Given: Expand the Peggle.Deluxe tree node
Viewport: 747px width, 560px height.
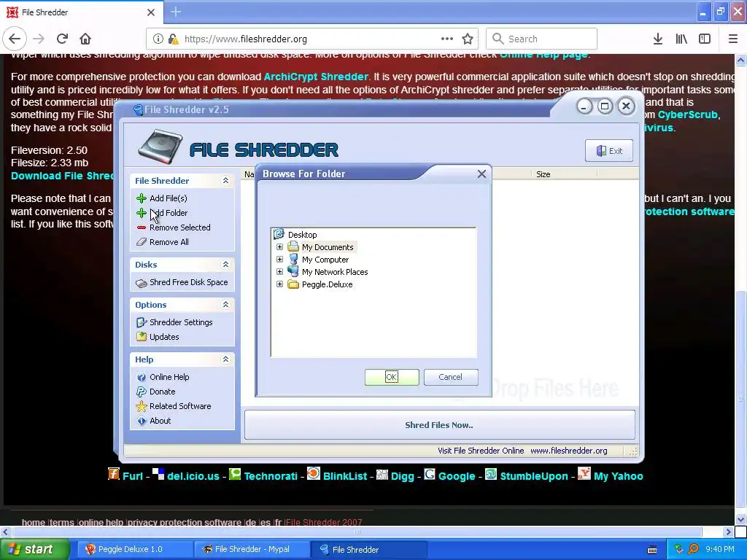Looking at the screenshot, I should coord(279,284).
